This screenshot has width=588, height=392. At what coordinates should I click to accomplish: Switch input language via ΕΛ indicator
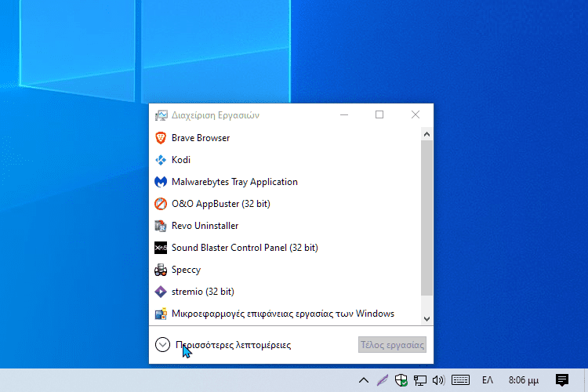(x=488, y=380)
